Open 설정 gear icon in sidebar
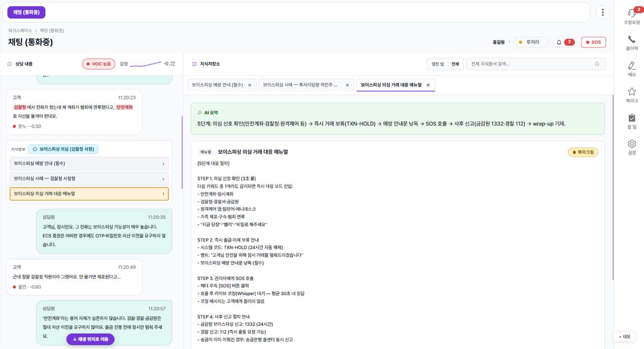This screenshot has width=644, height=349. pos(632,144)
